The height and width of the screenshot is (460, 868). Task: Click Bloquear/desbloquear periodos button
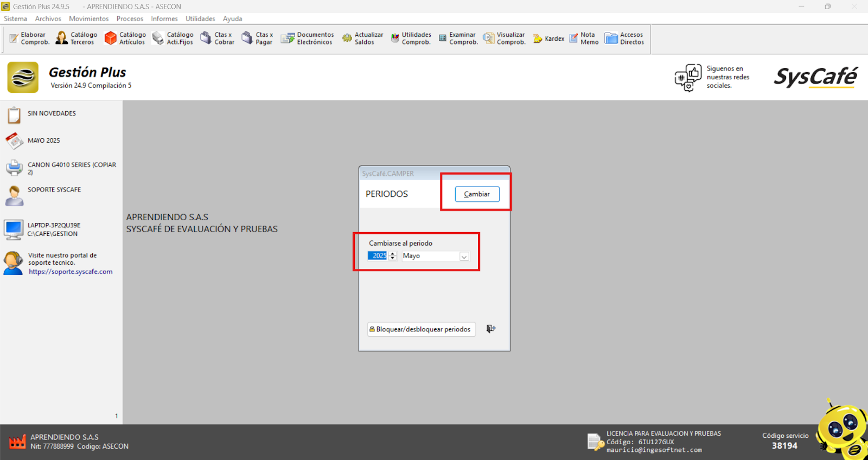point(422,329)
